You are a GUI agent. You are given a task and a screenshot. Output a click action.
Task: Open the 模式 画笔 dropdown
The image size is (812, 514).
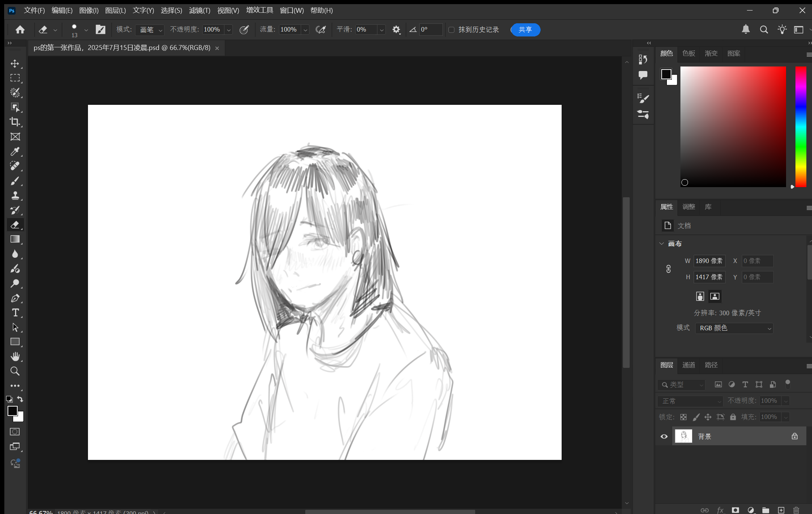tap(150, 30)
